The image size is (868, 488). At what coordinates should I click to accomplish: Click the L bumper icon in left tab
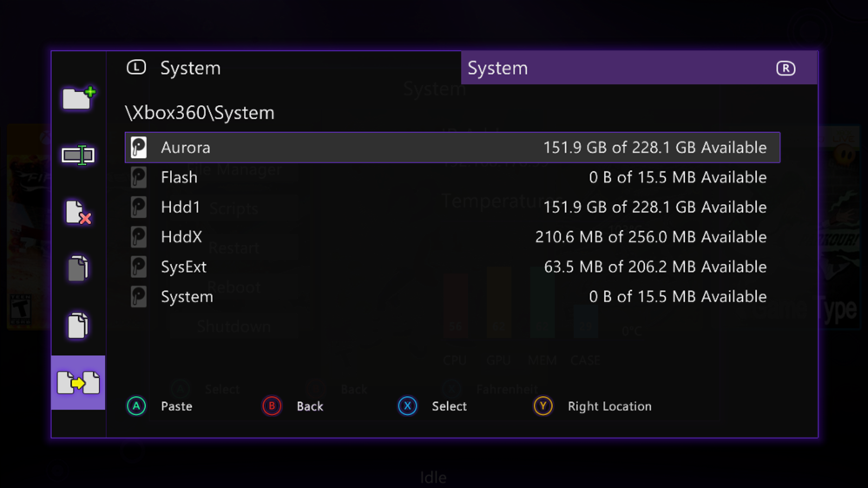tap(136, 68)
